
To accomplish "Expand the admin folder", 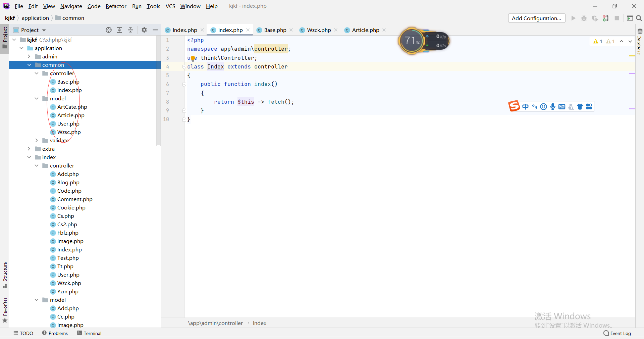I will tap(29, 56).
